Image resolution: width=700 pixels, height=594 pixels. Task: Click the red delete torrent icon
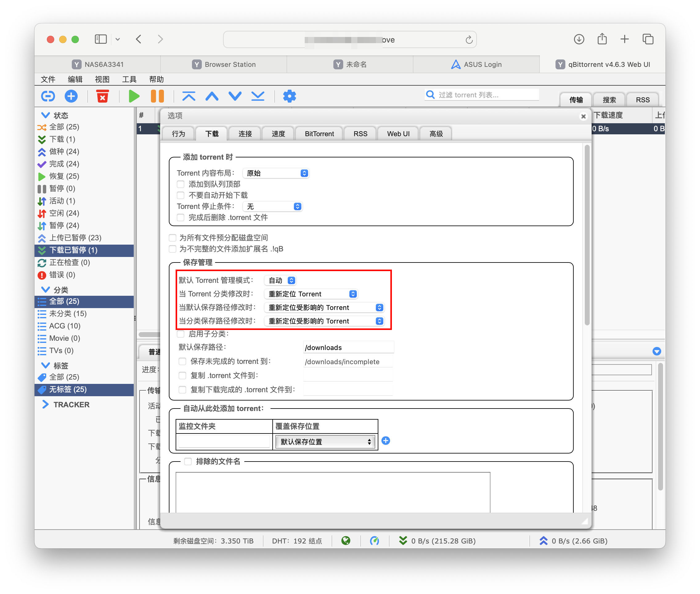[102, 96]
